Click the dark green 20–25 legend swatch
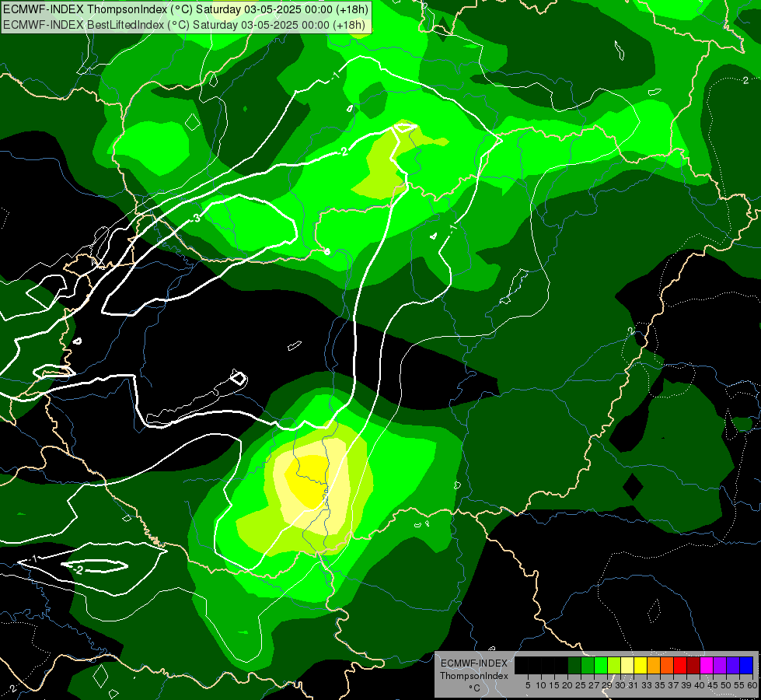 tap(574, 666)
